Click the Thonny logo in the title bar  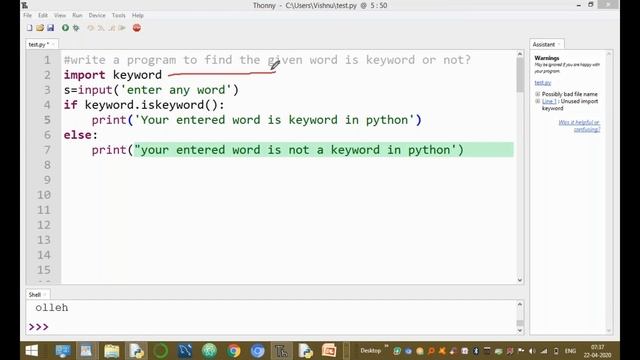coord(25,5)
